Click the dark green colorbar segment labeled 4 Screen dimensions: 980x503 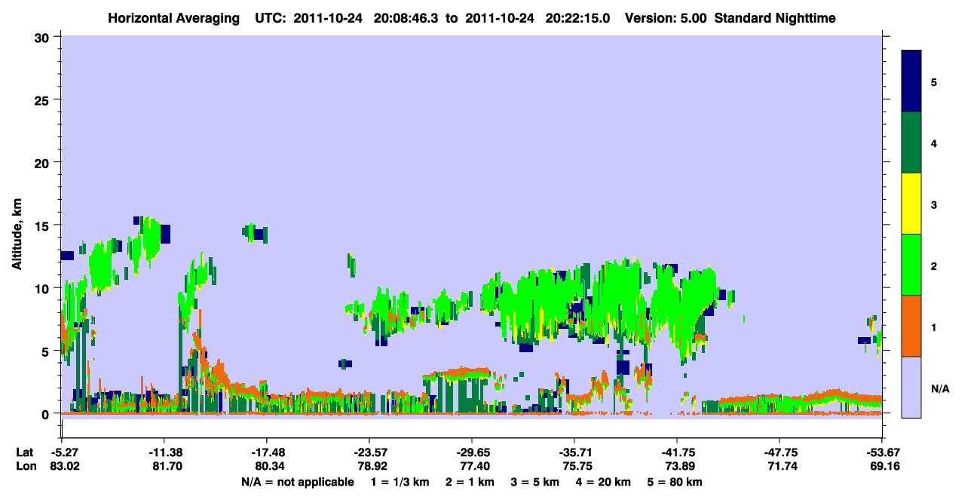911,143
